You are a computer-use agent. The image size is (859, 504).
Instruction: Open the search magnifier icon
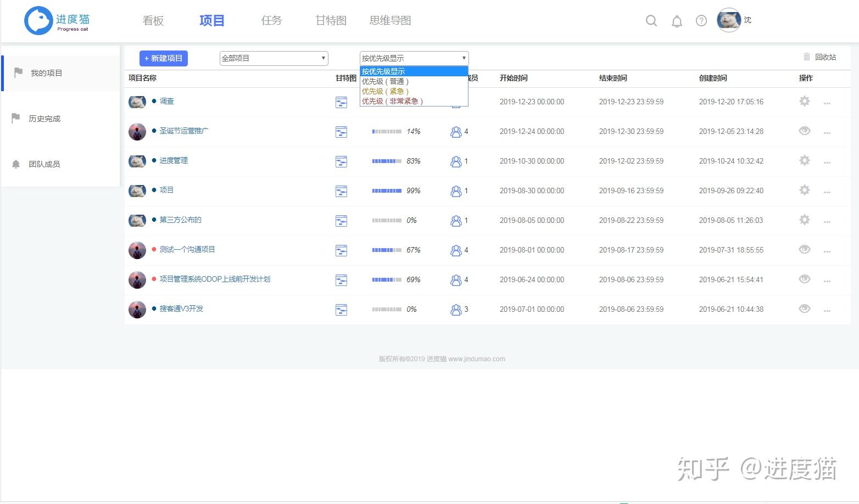[x=651, y=21]
